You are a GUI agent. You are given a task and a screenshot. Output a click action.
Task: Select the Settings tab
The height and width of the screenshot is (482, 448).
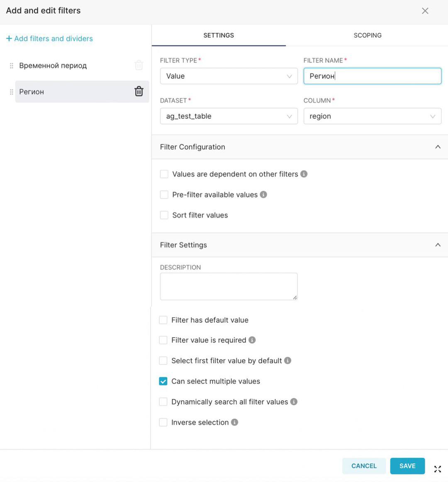pos(219,35)
